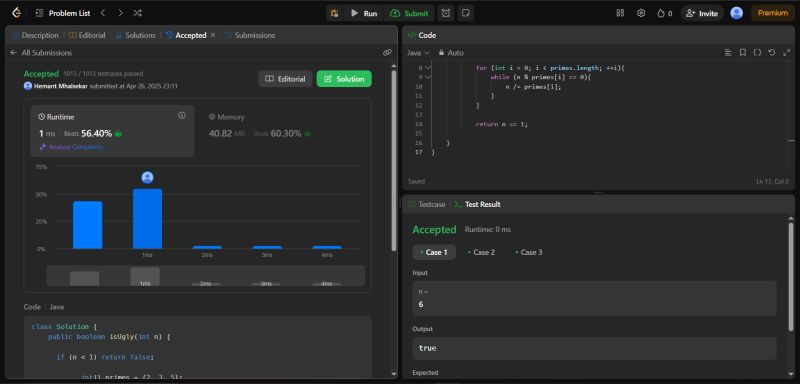
Task: Pick a random problem with shuffle icon
Action: 138,13
